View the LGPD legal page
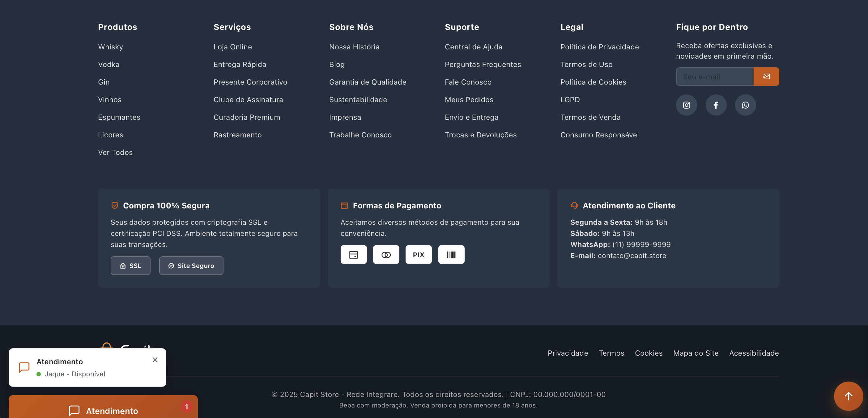Screen dimensions: 868x418 coord(570,100)
